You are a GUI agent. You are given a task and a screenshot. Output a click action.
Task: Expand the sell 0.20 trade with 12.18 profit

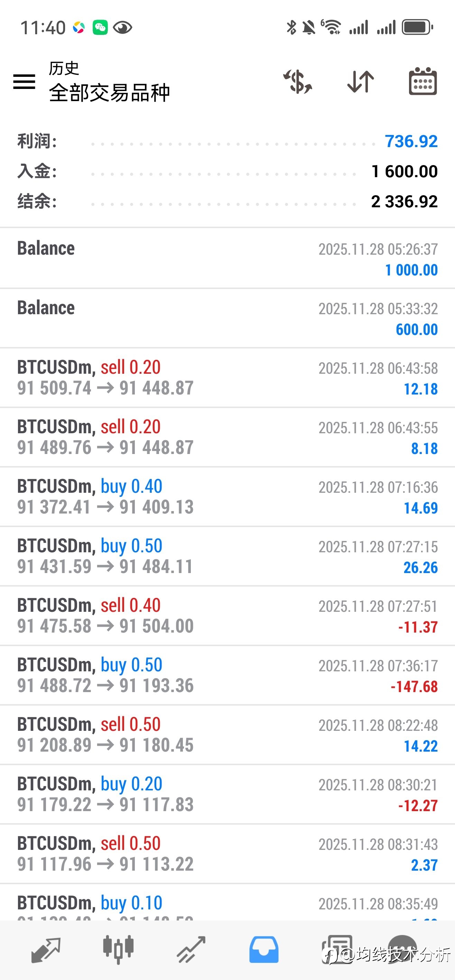coord(227,378)
